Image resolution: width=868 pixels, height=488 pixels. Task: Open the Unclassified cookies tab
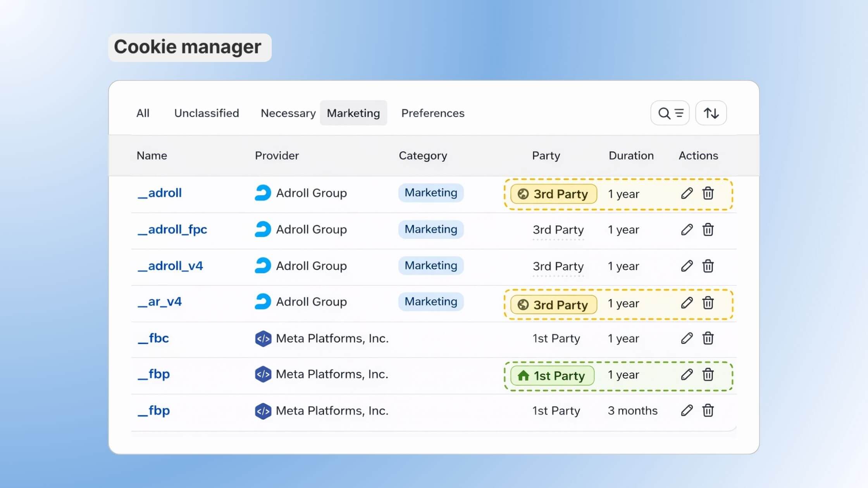(207, 113)
